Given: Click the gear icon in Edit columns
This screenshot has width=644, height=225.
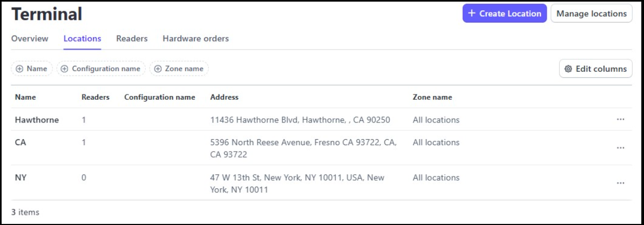Looking at the screenshot, I should click(x=568, y=69).
